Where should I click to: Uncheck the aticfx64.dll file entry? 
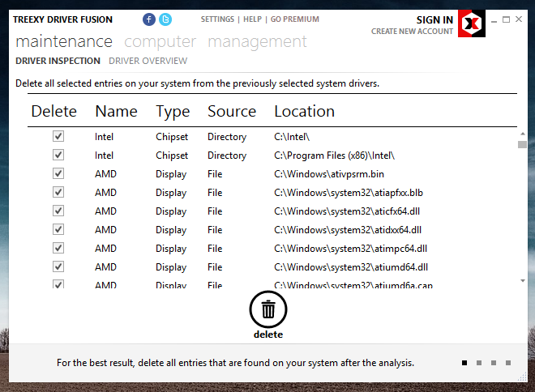click(58, 211)
